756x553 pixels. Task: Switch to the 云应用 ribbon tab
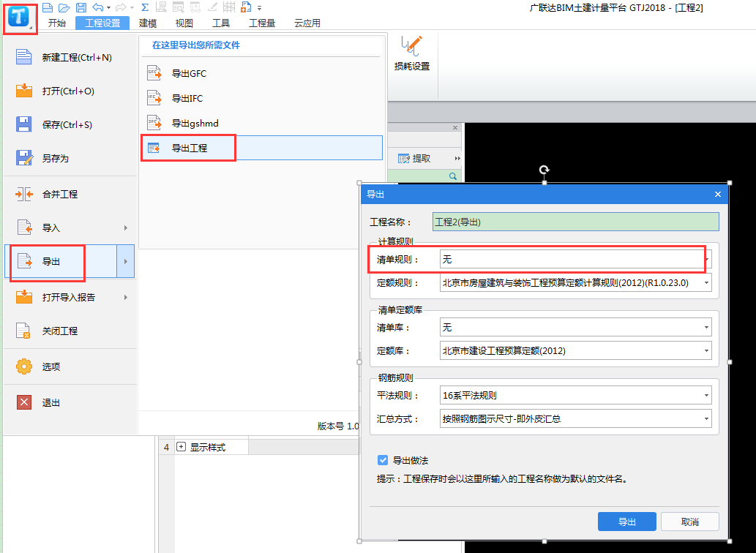coord(307,23)
